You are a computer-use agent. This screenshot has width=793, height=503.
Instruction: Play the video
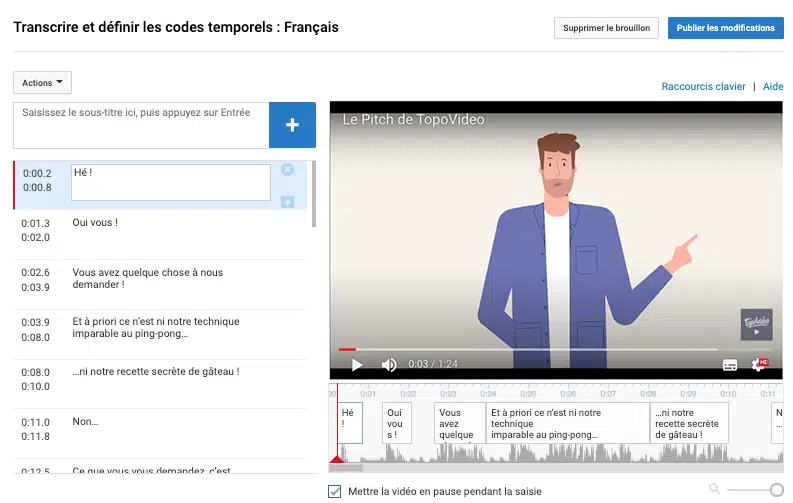(357, 364)
